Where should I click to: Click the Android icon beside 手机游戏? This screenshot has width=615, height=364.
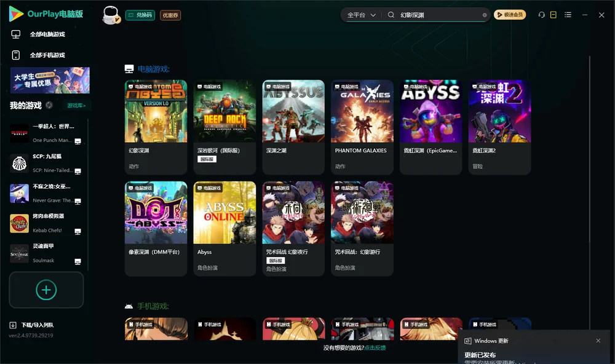(129, 306)
